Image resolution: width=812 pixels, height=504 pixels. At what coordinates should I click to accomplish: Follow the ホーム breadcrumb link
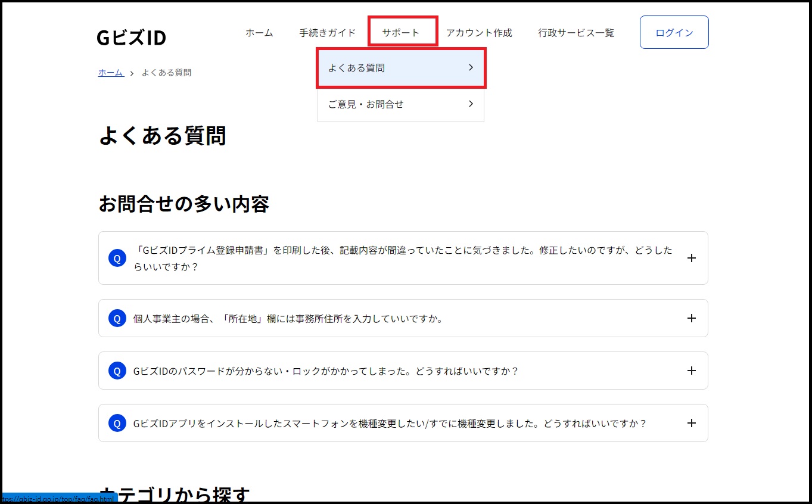(x=111, y=73)
